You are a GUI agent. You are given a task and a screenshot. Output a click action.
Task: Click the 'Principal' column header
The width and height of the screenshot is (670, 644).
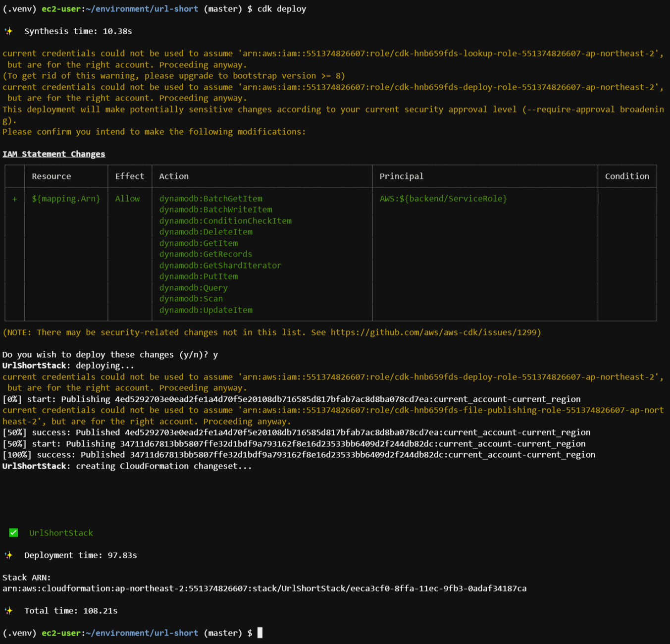click(x=402, y=176)
